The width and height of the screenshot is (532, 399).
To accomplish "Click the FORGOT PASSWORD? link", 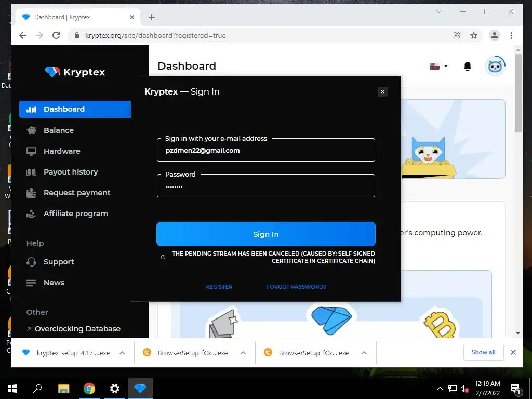I will 296,287.
